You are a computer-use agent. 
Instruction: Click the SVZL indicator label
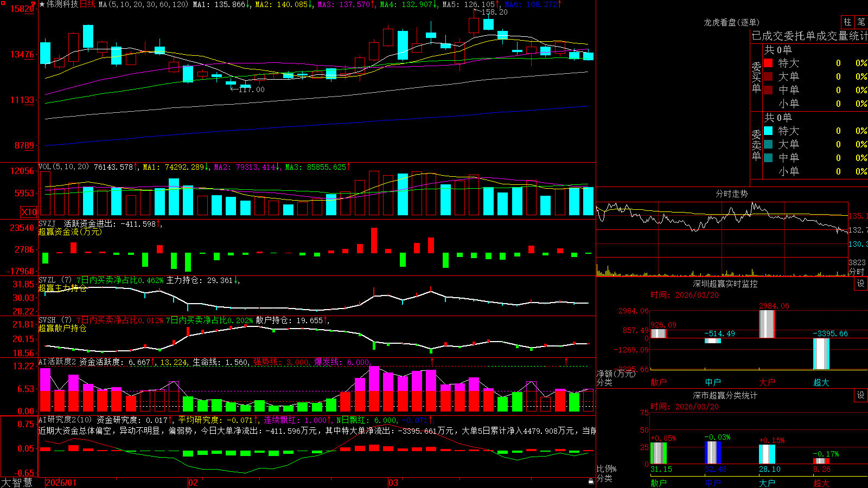tap(47, 280)
